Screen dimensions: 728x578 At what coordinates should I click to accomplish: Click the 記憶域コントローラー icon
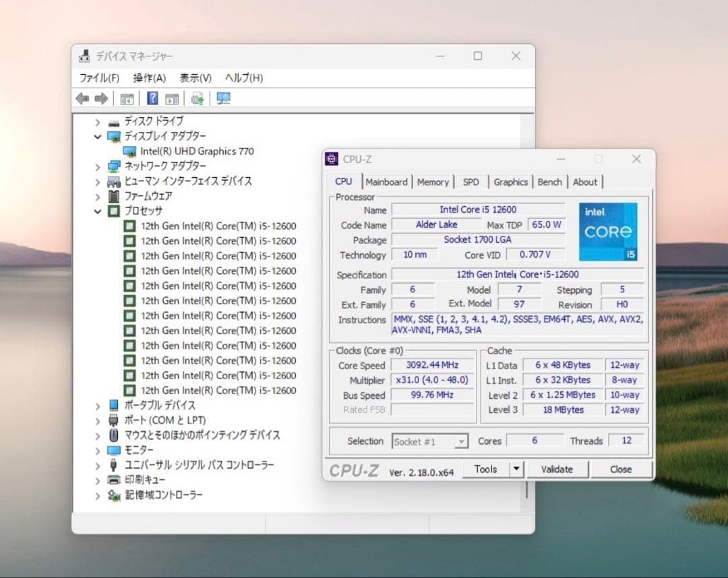(x=114, y=495)
